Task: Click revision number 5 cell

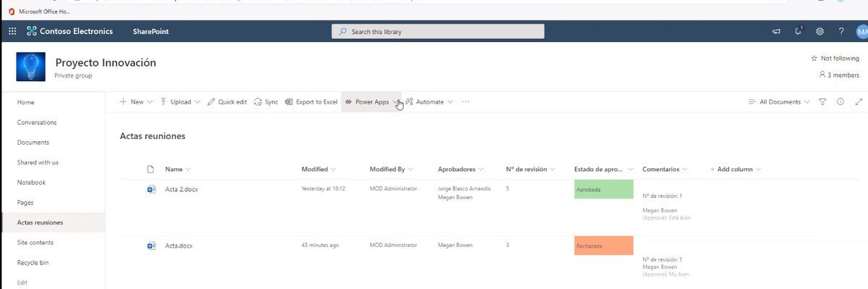Action: click(508, 188)
